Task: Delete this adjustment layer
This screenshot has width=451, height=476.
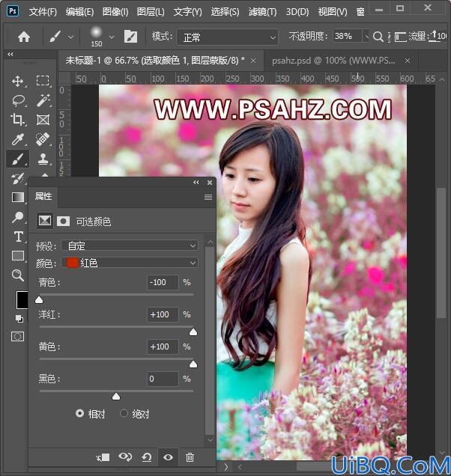Action: coord(190,457)
